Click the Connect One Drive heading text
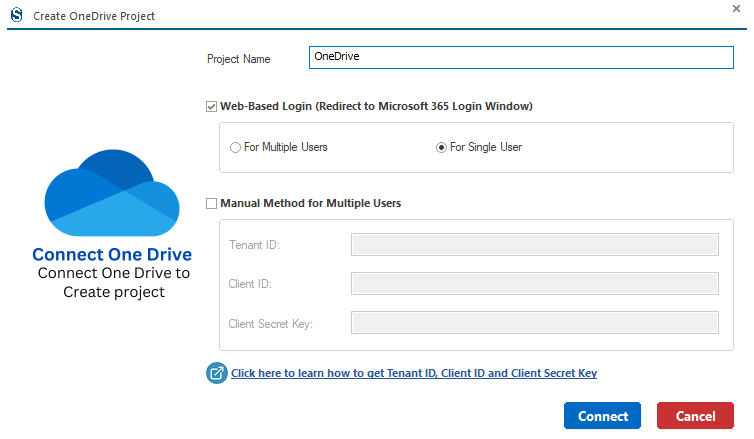This screenshot has height=439, width=754. point(112,254)
